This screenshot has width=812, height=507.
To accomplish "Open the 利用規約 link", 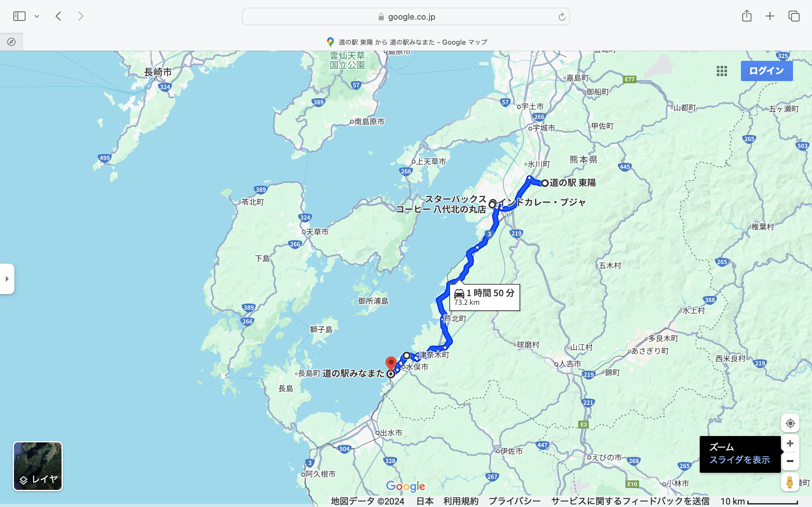I will click(461, 501).
